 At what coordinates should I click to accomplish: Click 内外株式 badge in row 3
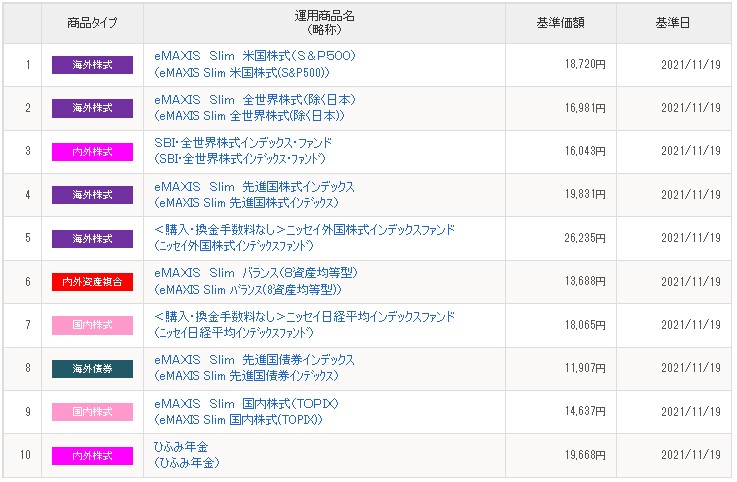(92, 152)
